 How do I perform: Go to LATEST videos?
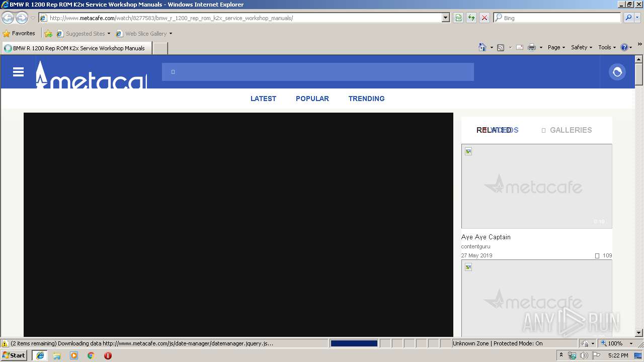click(263, 99)
